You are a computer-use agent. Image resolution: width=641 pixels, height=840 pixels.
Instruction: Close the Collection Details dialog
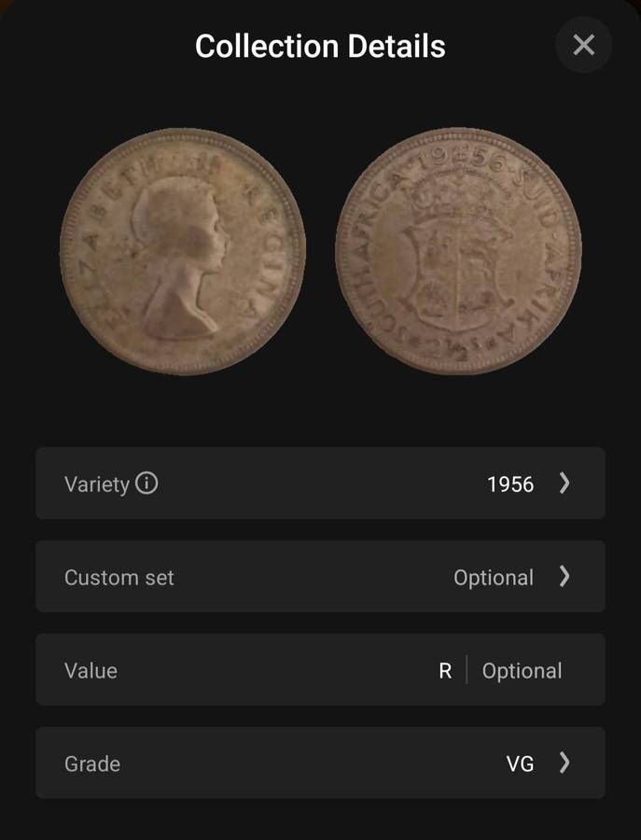coord(583,45)
